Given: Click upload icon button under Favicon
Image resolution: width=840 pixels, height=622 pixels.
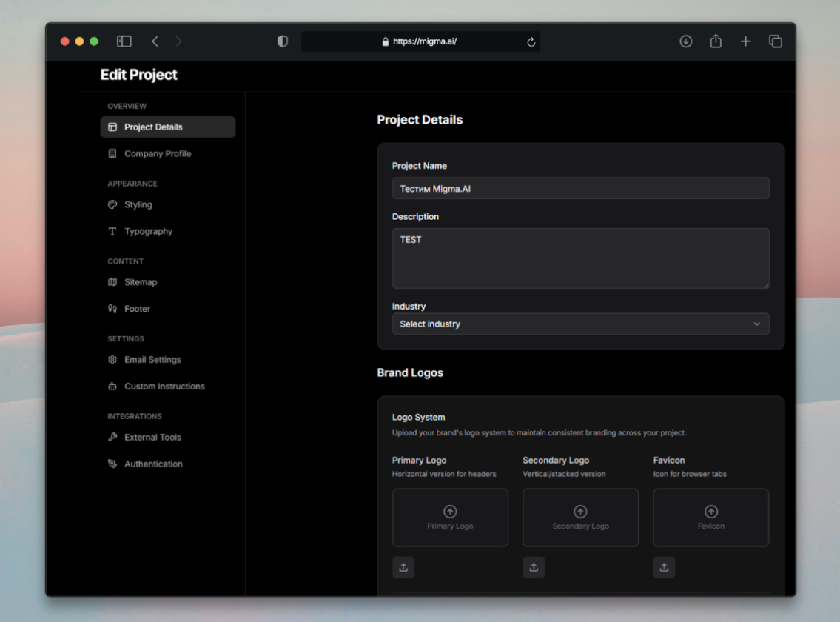Looking at the screenshot, I should pos(664,567).
